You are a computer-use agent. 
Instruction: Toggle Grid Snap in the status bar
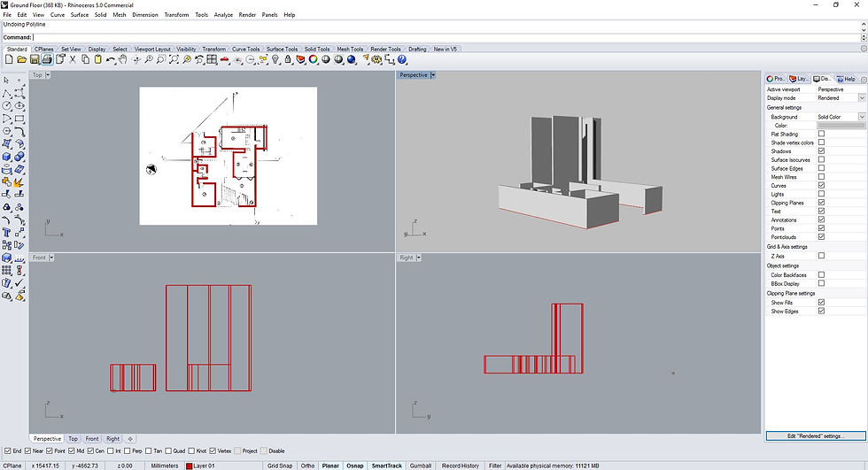click(x=280, y=466)
